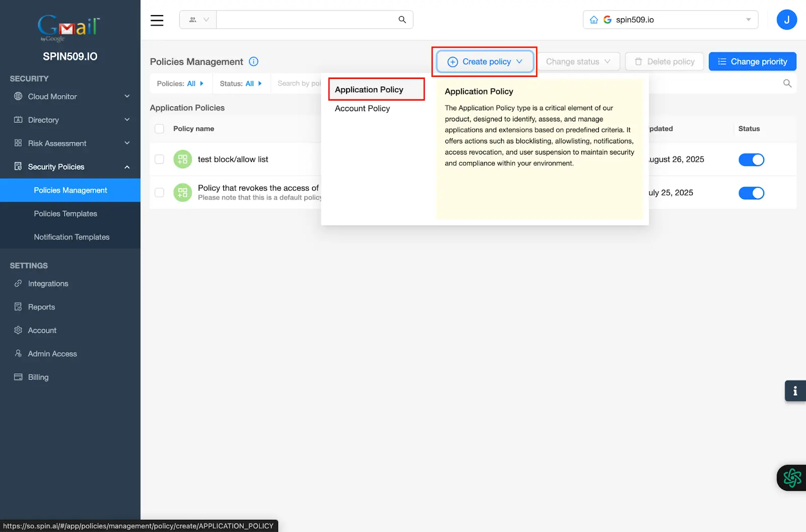Select the Reports icon in the sidebar
The width and height of the screenshot is (806, 532).
pyautogui.click(x=18, y=307)
